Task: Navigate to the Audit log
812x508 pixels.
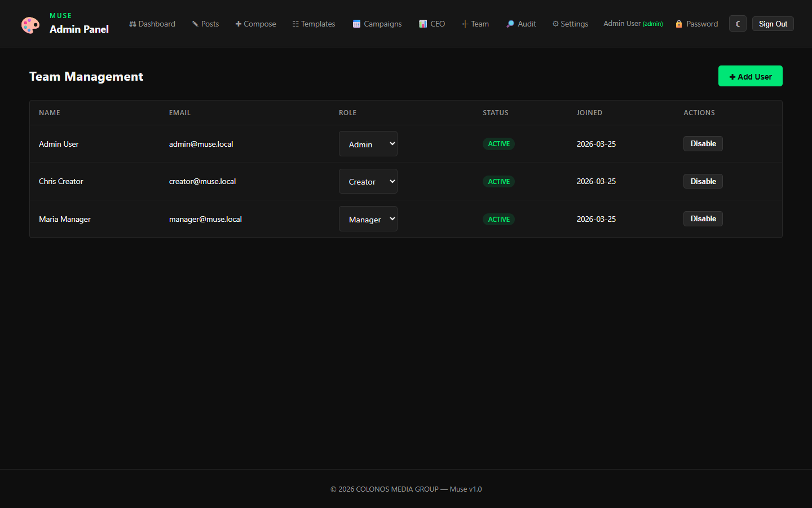Action: tap(521, 24)
